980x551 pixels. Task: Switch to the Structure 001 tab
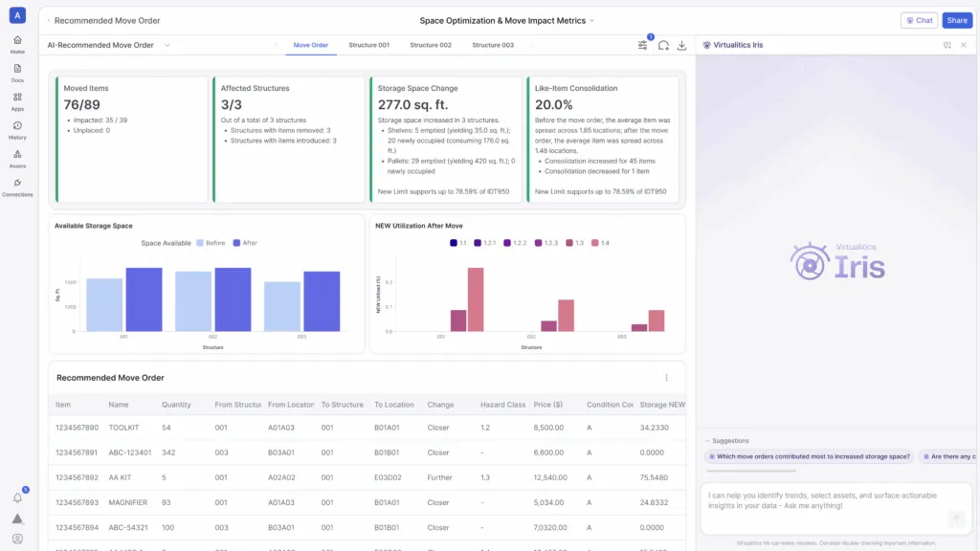pos(368,45)
